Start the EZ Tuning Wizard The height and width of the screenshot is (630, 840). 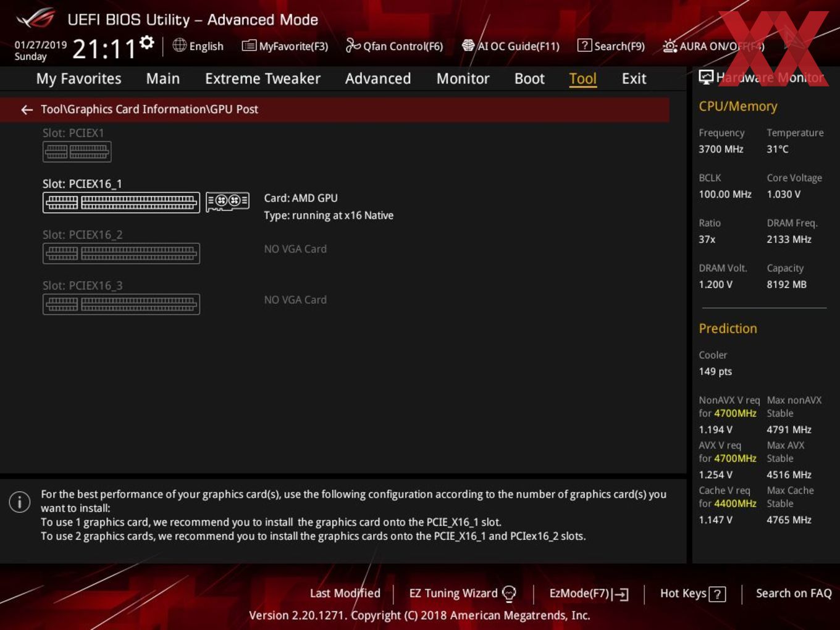click(x=462, y=593)
